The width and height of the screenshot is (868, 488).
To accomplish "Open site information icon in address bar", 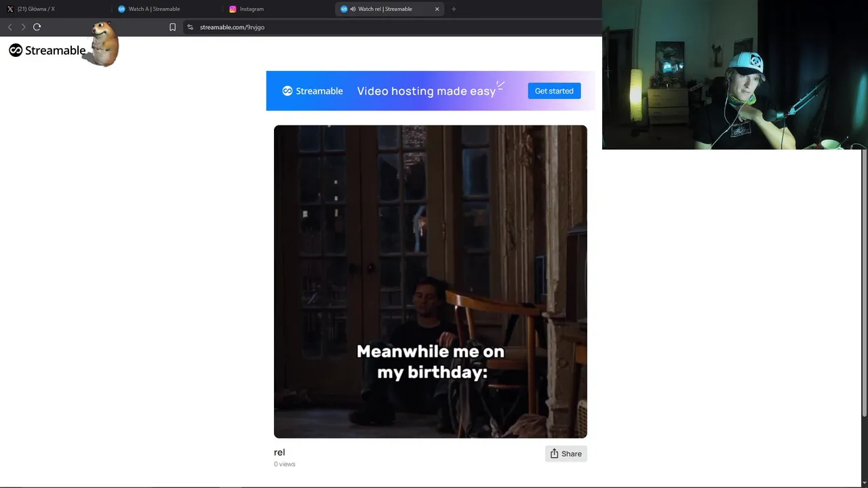I will pos(191,27).
